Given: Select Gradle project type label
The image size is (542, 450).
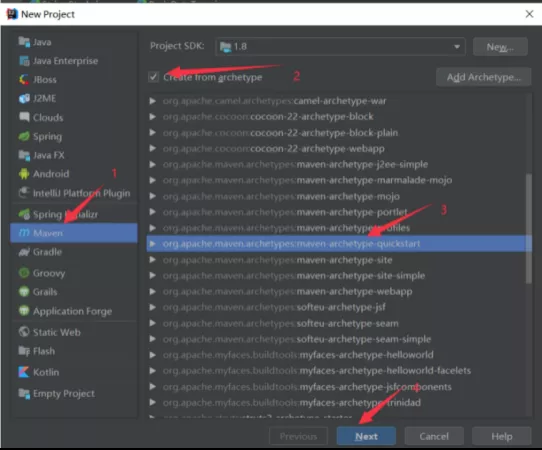Looking at the screenshot, I should click(x=47, y=252).
